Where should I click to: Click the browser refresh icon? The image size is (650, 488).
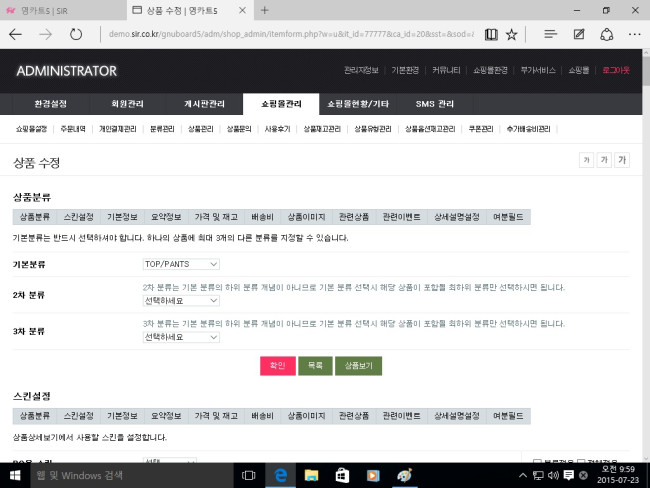76,34
